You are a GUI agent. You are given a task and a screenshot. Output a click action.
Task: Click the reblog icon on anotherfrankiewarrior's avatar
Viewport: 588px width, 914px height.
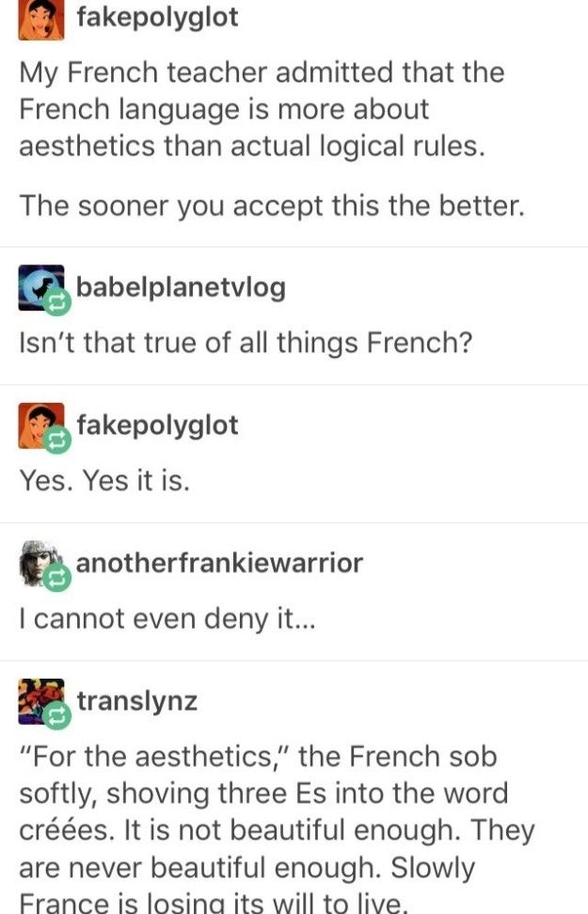click(x=57, y=578)
